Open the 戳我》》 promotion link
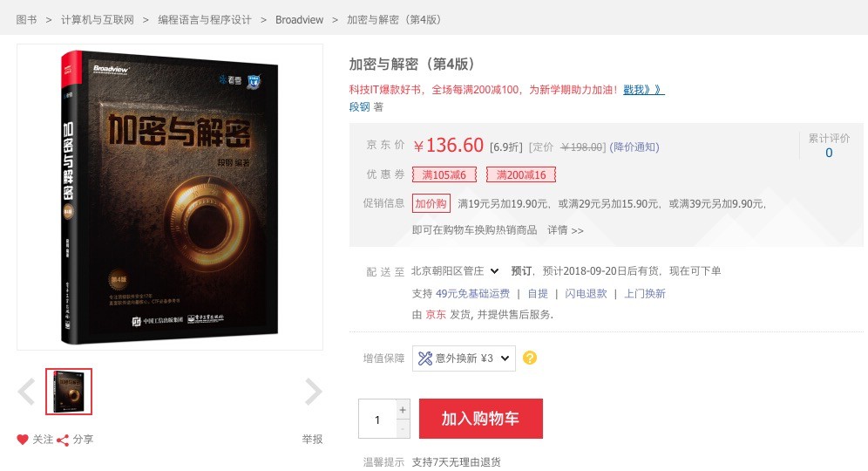 [x=644, y=90]
